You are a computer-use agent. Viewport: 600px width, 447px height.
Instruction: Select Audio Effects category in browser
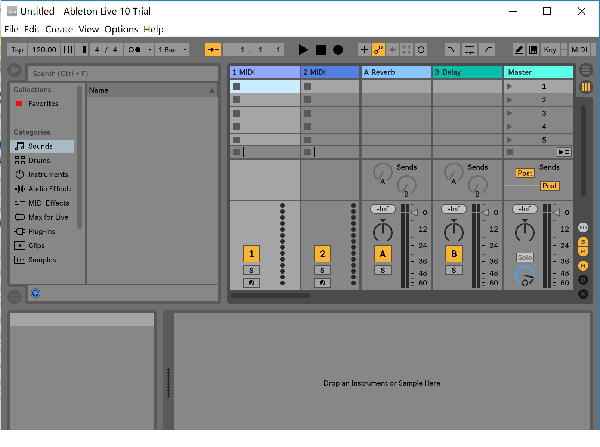(x=49, y=188)
